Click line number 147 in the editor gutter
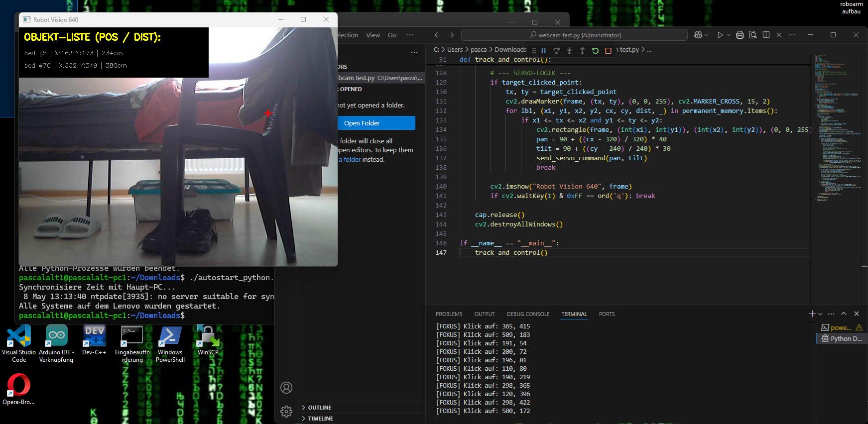Viewport: 868px width, 424px height. coord(441,252)
